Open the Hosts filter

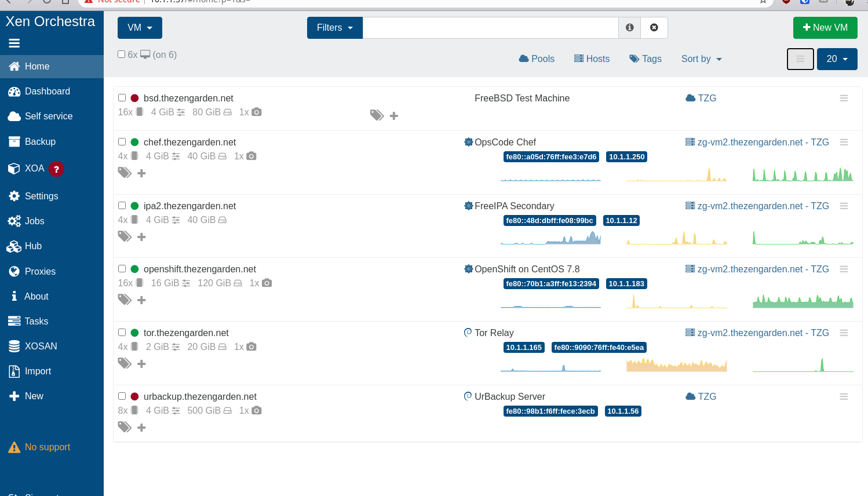(592, 59)
